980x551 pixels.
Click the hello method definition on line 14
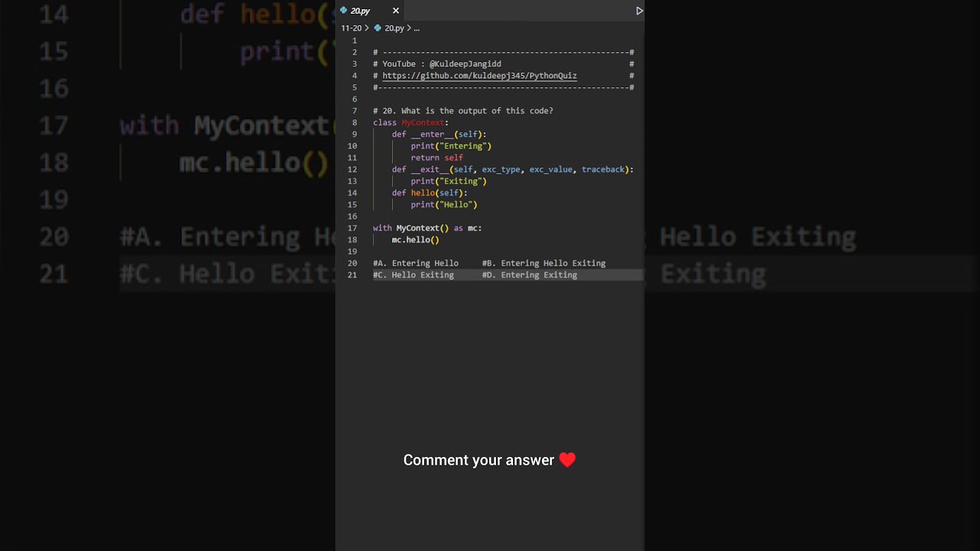[430, 193]
